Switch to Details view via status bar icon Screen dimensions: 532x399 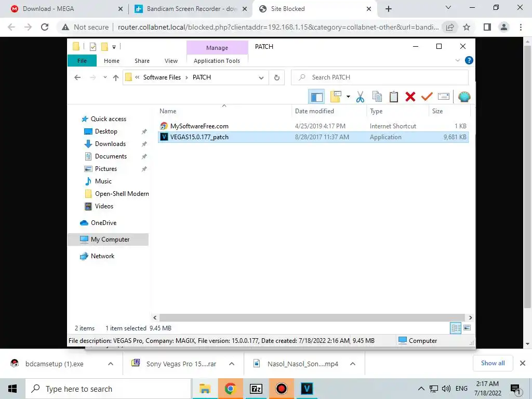point(456,328)
